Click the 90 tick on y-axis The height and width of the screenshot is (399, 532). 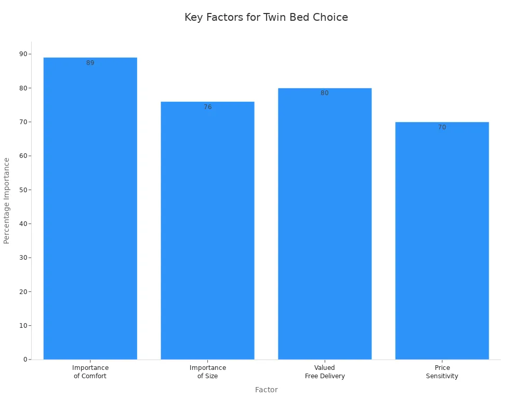(x=24, y=54)
